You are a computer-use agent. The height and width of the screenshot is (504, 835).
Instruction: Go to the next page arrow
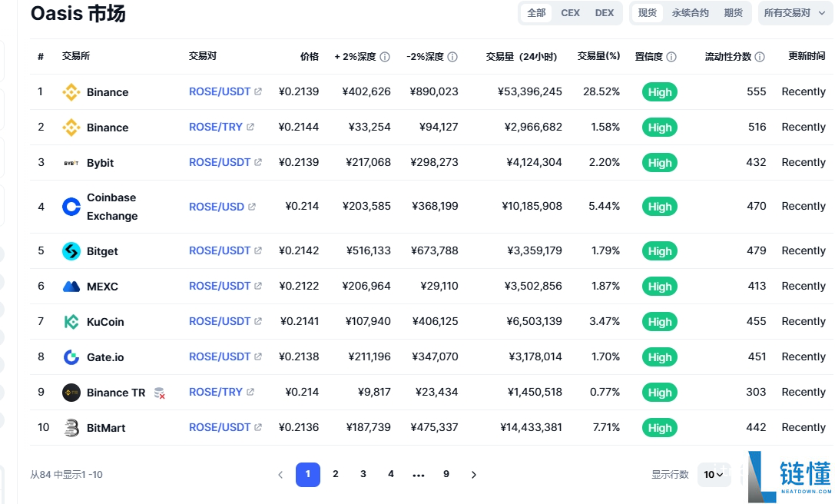click(473, 475)
